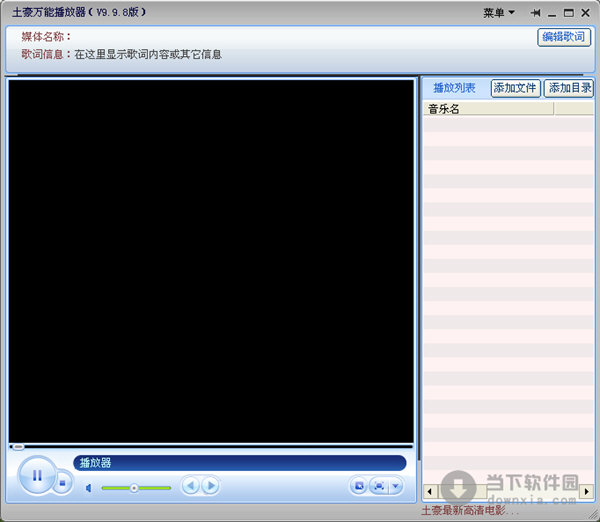Adjust the green volume slider

(134, 488)
